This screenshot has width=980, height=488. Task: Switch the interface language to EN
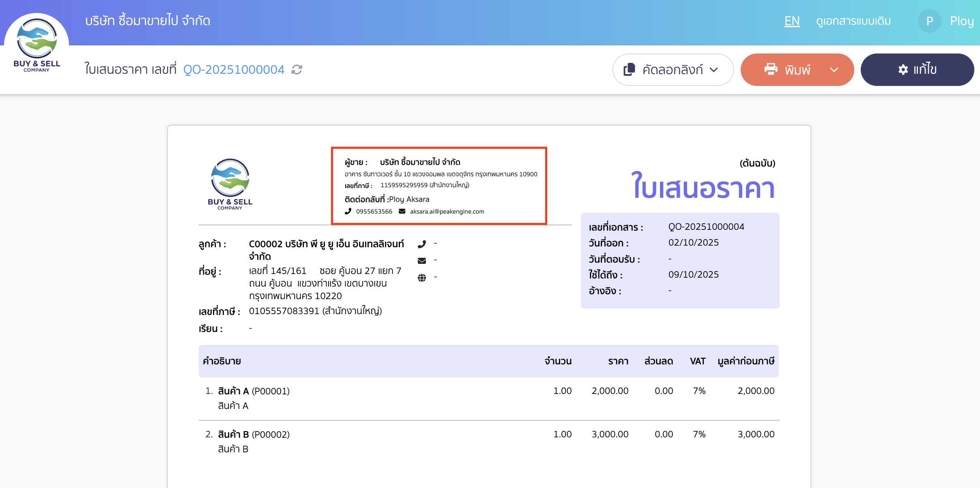coord(791,21)
